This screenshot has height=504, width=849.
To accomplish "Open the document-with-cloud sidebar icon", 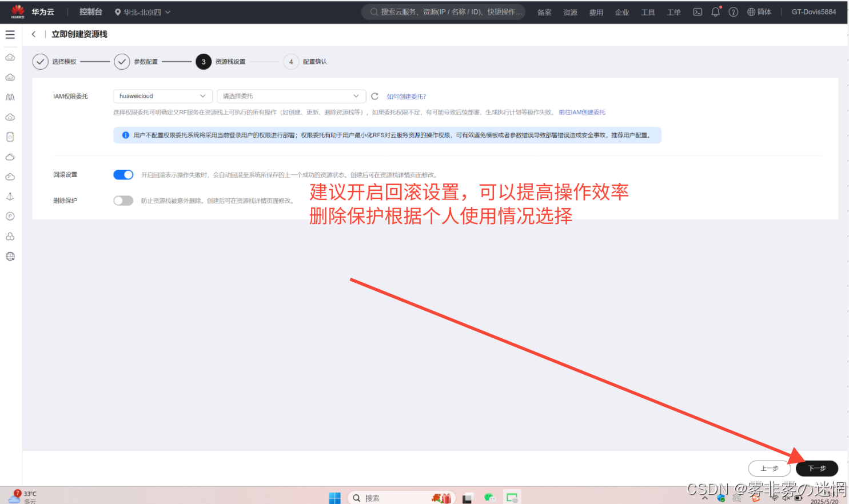I will tap(10, 137).
